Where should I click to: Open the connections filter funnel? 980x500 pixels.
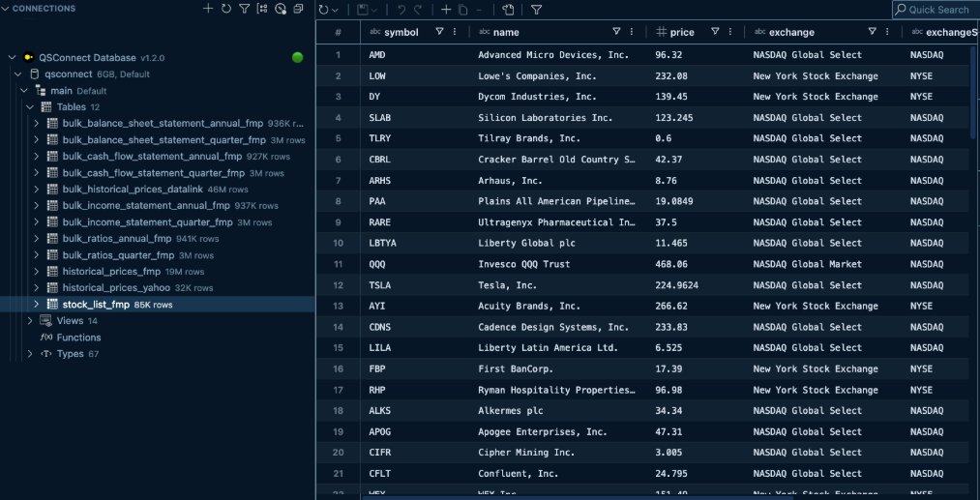pyautogui.click(x=245, y=9)
